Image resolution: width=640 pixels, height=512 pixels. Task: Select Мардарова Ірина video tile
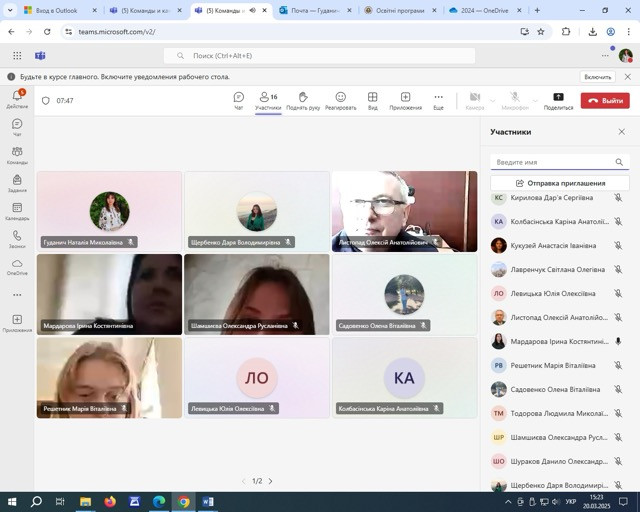(x=109, y=294)
